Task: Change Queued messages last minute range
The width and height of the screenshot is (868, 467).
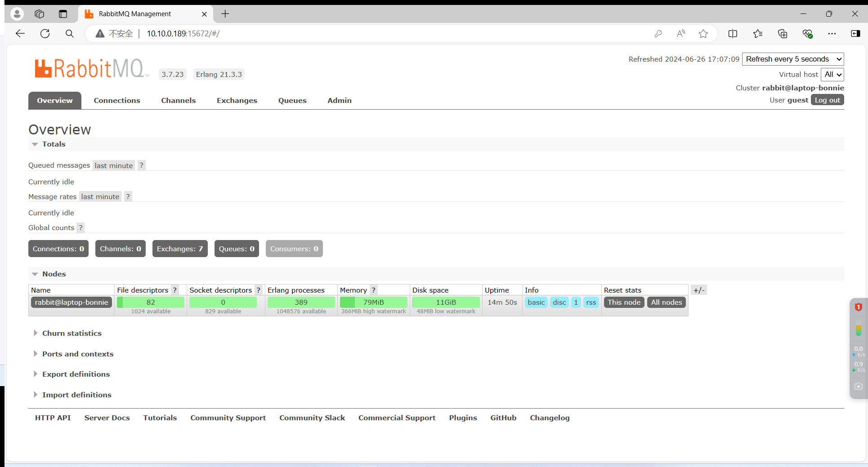Action: click(x=114, y=165)
